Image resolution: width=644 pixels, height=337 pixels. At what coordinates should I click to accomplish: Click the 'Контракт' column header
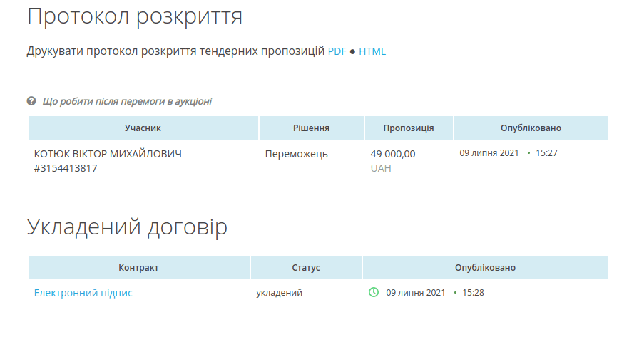click(x=138, y=268)
